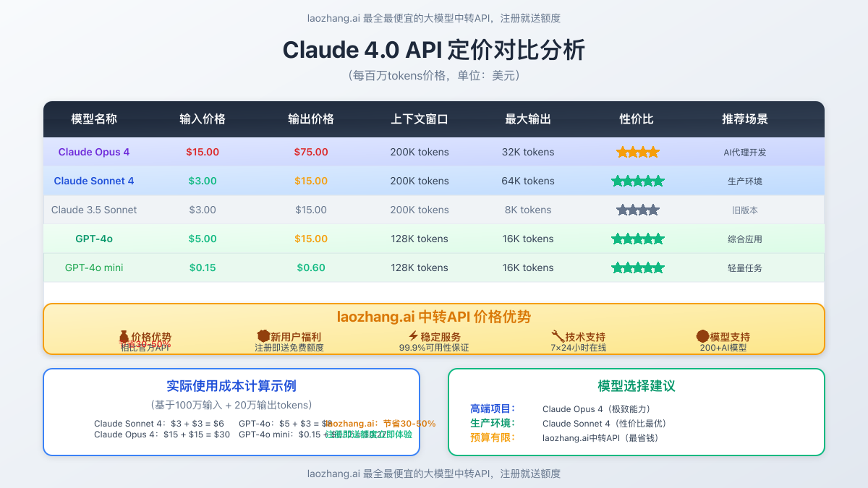Select the 最大输出 column header

(x=528, y=119)
